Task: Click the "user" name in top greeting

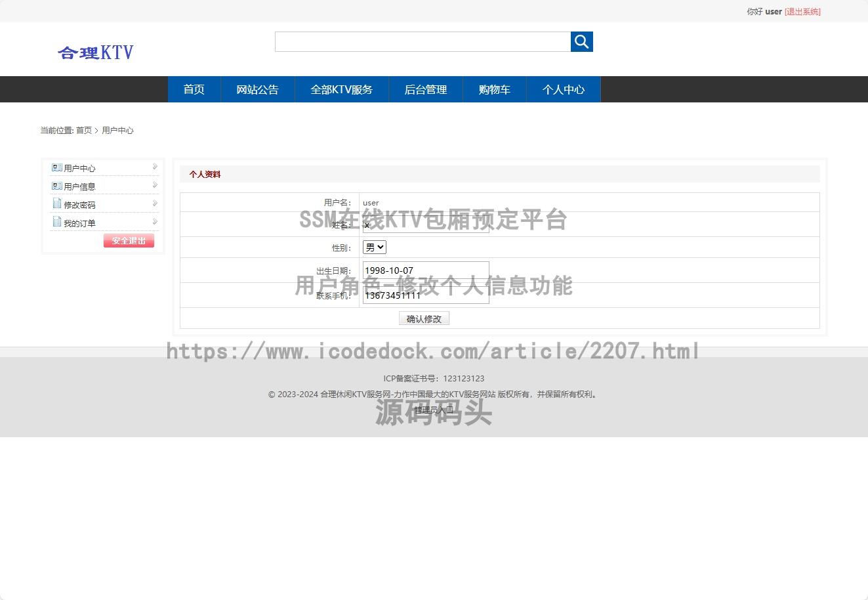Action: tap(774, 12)
